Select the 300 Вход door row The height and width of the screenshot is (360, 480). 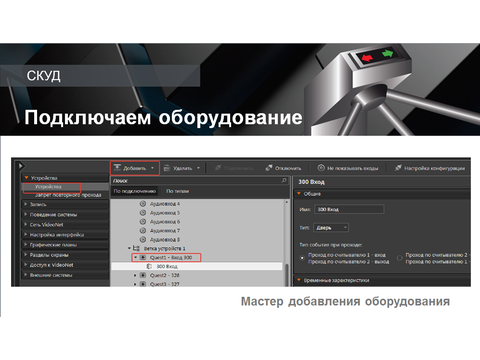click(197, 266)
